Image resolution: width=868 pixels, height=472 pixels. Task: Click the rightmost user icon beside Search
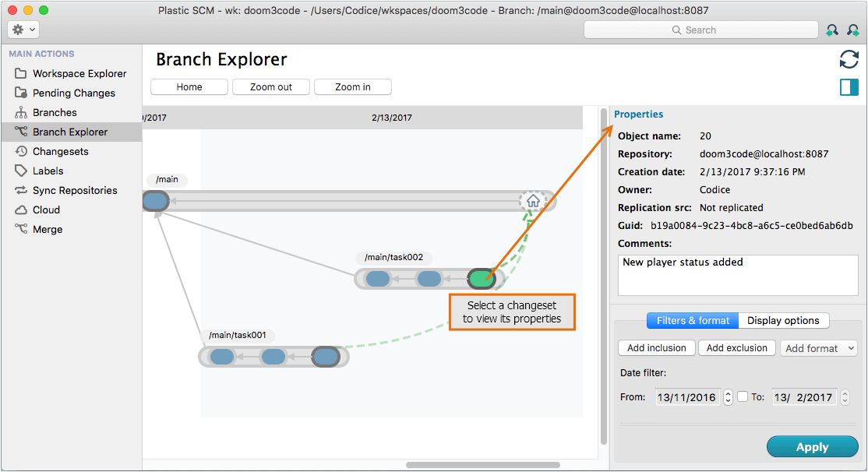853,30
